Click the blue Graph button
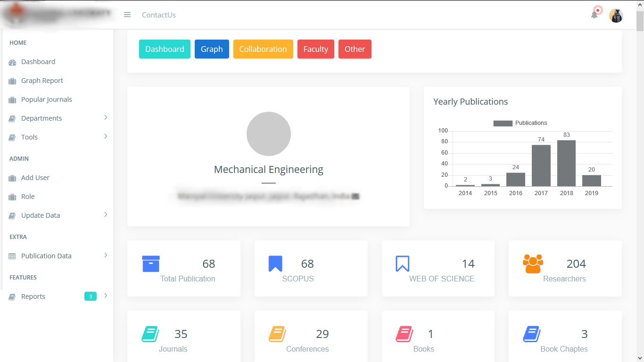This screenshot has width=644, height=362. coord(212,49)
